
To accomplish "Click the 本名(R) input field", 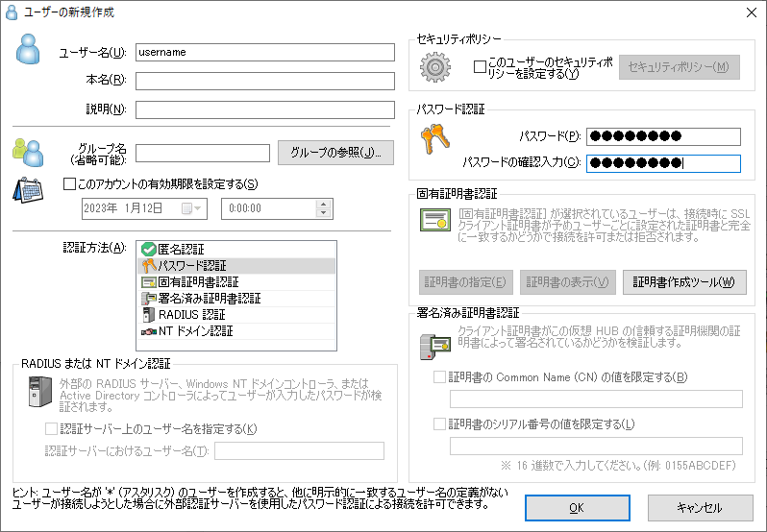I will tap(265, 81).
